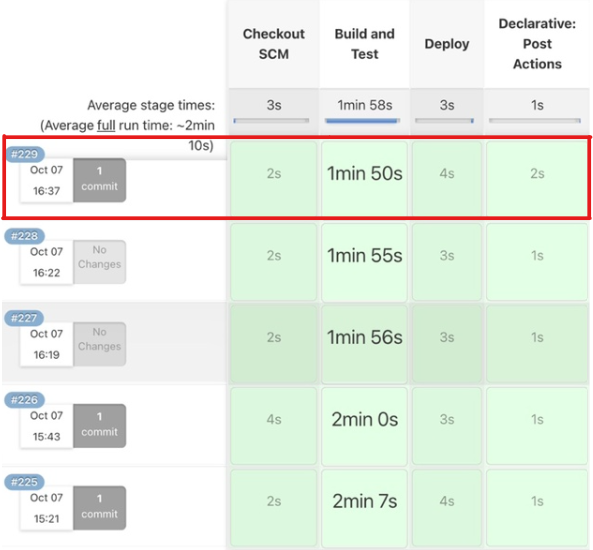
Task: Select Post Actions cell of build #226
Action: [537, 426]
